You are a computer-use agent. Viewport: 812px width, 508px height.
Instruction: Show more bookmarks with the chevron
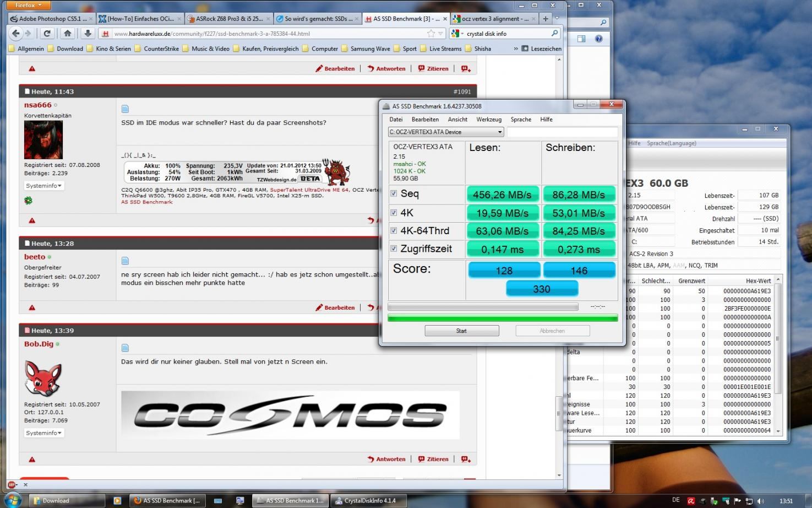pyautogui.click(x=516, y=48)
